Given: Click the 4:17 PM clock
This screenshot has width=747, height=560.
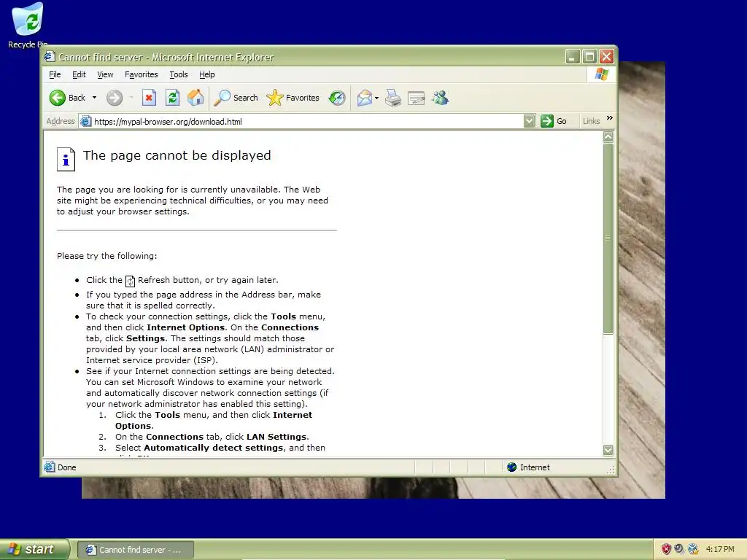Looking at the screenshot, I should click(x=720, y=549).
